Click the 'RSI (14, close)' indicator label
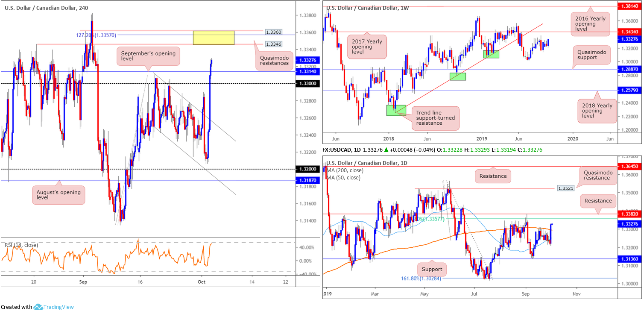Viewport: 644px width, 314px height. tap(21, 245)
